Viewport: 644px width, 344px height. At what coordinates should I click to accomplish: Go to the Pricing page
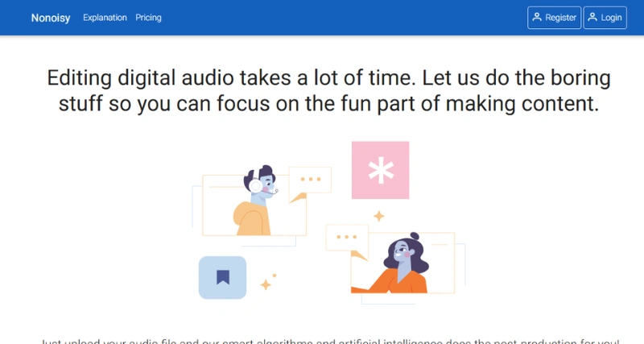148,18
